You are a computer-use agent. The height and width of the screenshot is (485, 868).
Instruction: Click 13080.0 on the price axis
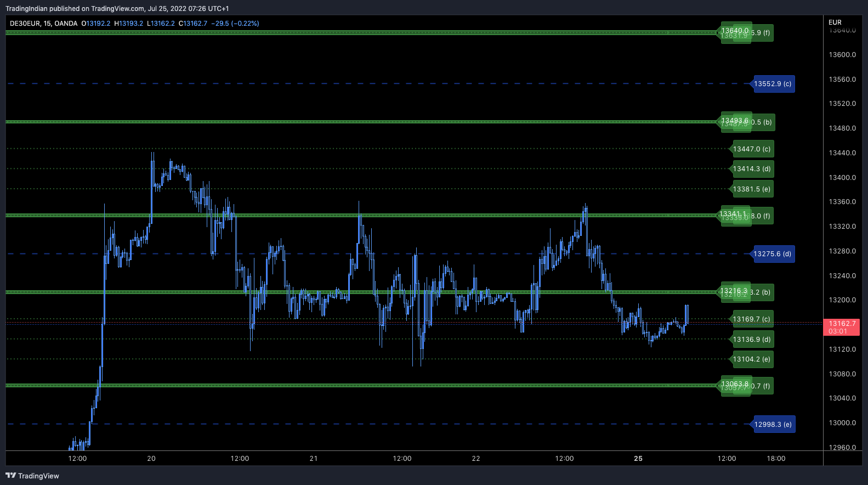842,374
